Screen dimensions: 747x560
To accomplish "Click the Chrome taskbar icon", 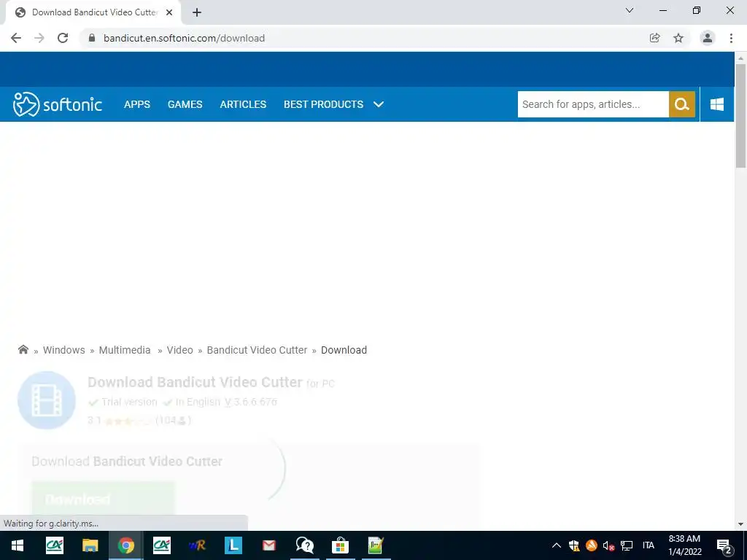I will [x=125, y=545].
